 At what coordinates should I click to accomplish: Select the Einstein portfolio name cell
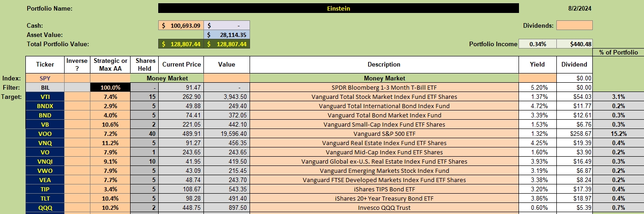[x=338, y=8]
